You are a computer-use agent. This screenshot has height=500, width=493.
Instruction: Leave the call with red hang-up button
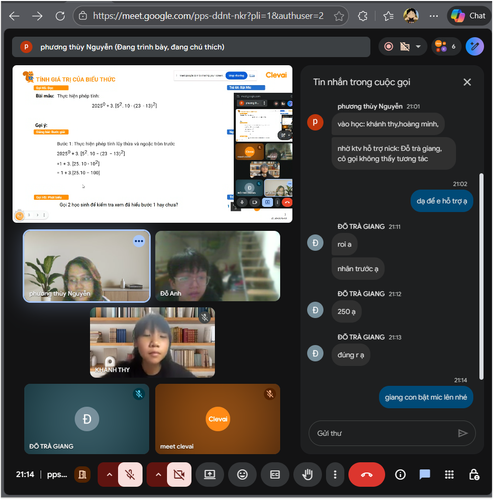coord(367,475)
